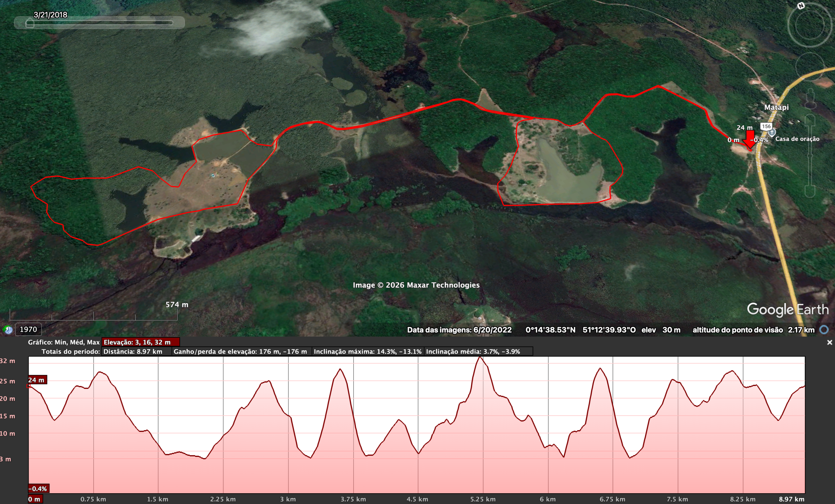This screenshot has height=504, width=835.
Task: Click the green historical imagery clock icon
Action: (7, 329)
